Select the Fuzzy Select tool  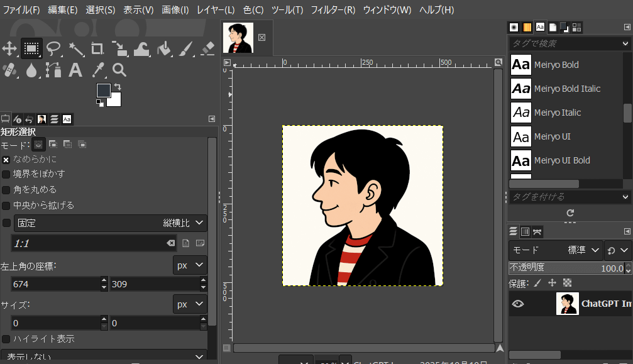point(75,50)
